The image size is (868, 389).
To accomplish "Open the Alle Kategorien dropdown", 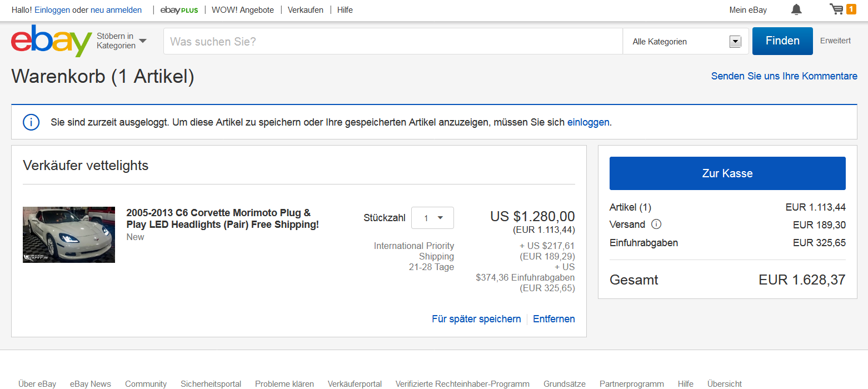I will click(x=686, y=42).
